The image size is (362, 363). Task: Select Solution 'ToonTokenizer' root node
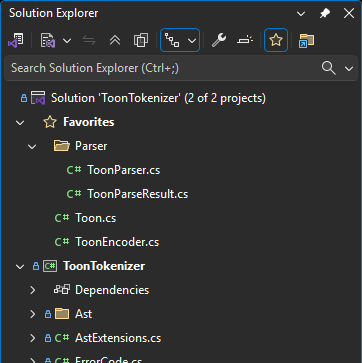[158, 98]
